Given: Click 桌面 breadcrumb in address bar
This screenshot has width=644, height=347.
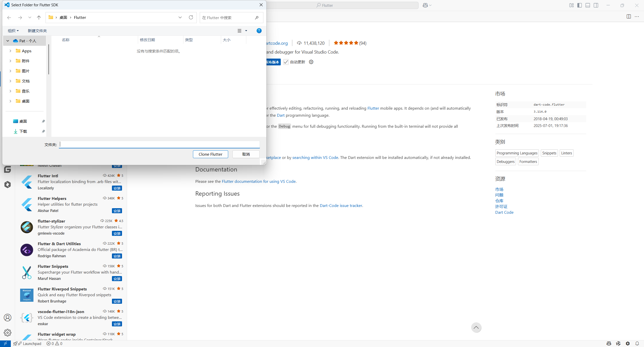Looking at the screenshot, I should (63, 17).
